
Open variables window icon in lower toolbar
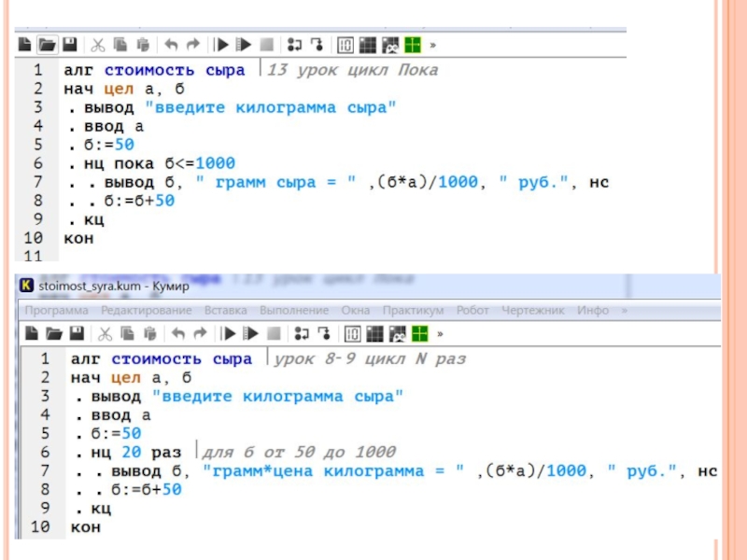[353, 334]
